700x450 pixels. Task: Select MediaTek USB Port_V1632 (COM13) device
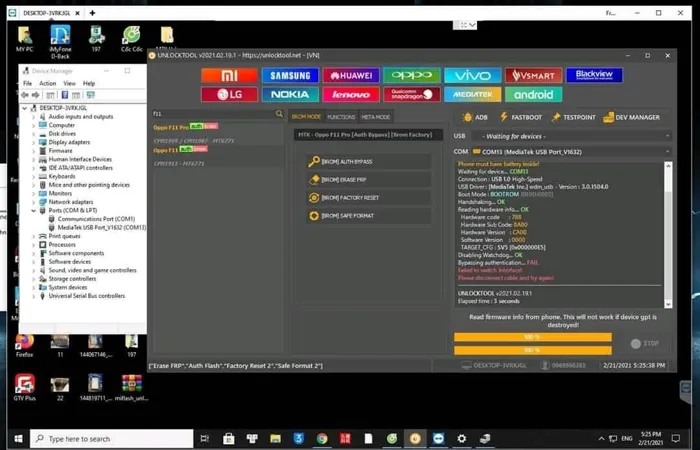point(97,228)
